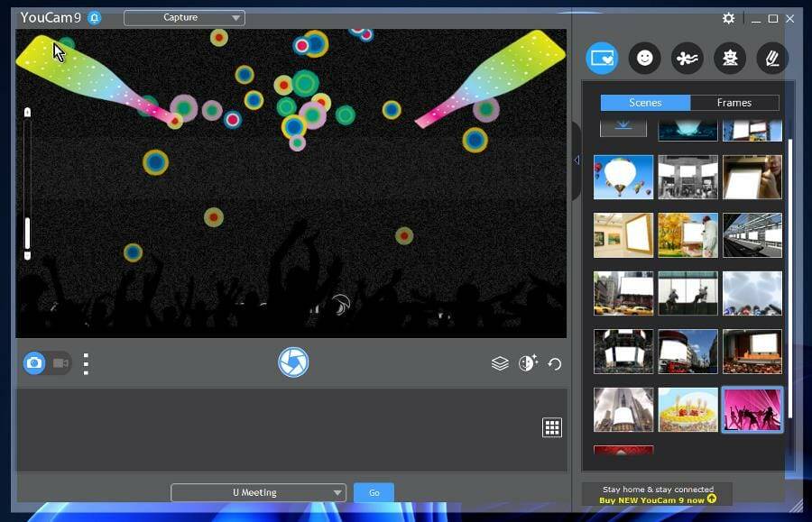812x522 pixels.
Task: Open the U Meeting dropdown
Action: coord(258,492)
